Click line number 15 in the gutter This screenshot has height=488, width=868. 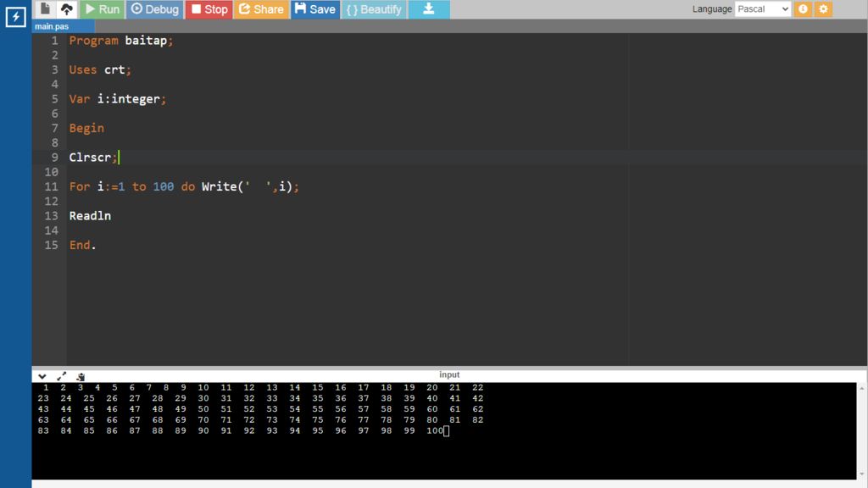click(x=52, y=245)
